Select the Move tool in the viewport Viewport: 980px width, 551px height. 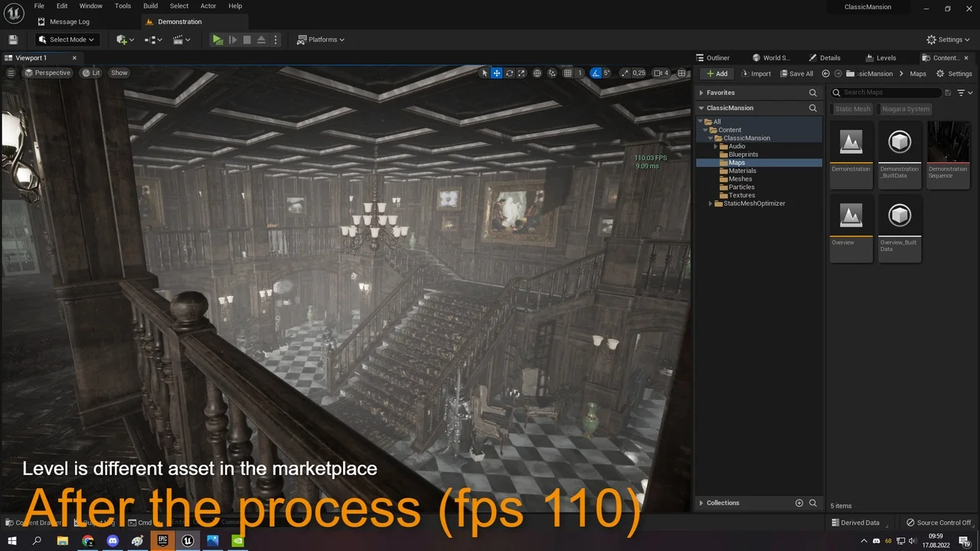point(495,73)
